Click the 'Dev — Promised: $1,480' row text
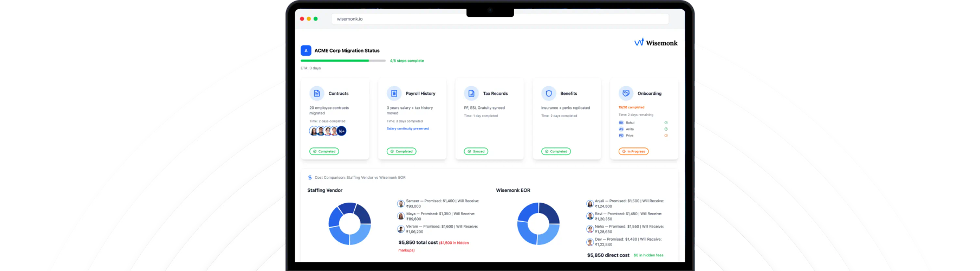 point(628,242)
